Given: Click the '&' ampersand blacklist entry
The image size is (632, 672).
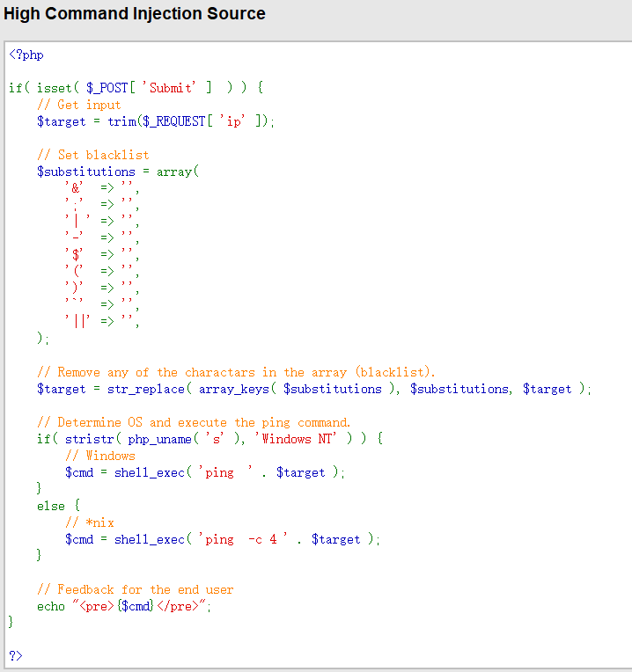Looking at the screenshot, I should (x=75, y=187).
